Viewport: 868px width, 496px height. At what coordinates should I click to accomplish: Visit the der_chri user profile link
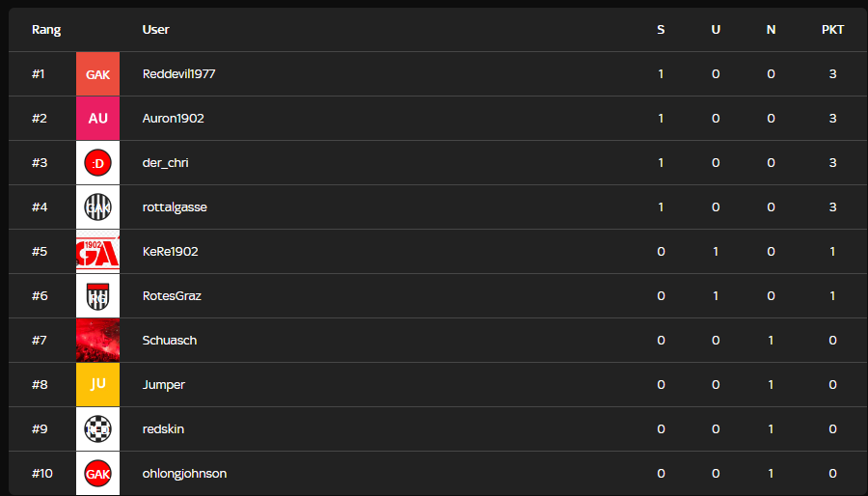point(165,163)
